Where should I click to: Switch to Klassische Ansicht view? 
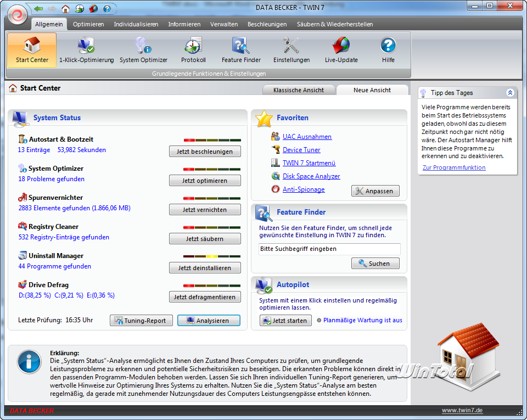point(299,90)
